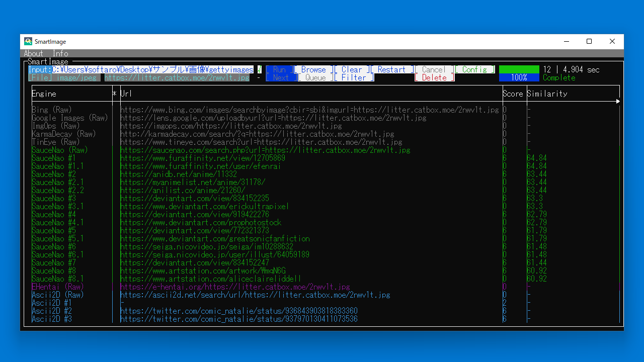The height and width of the screenshot is (362, 644).
Task: Open the myanimelist.net/anime/31178 URL
Action: (x=193, y=182)
